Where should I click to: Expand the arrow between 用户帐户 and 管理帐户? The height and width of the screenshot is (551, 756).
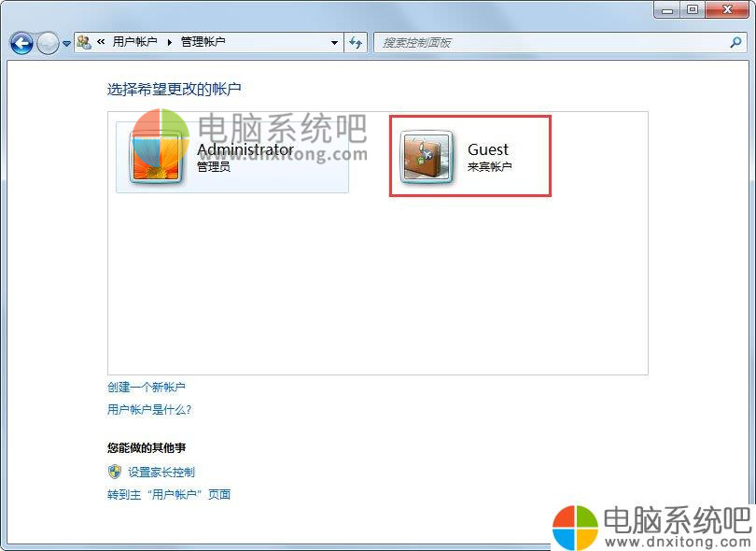169,42
